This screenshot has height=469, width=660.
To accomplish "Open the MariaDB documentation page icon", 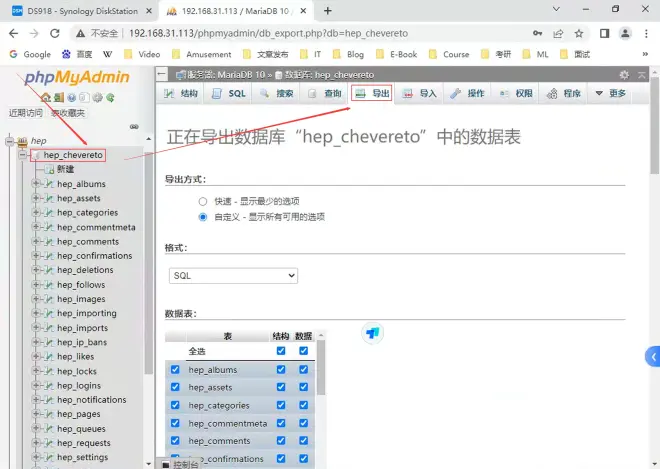I will 84,98.
